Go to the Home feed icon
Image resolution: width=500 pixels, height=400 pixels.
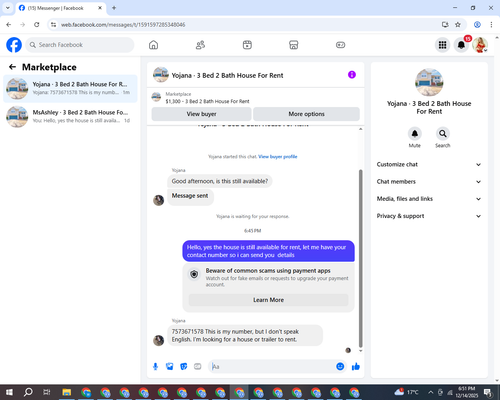[x=153, y=45]
